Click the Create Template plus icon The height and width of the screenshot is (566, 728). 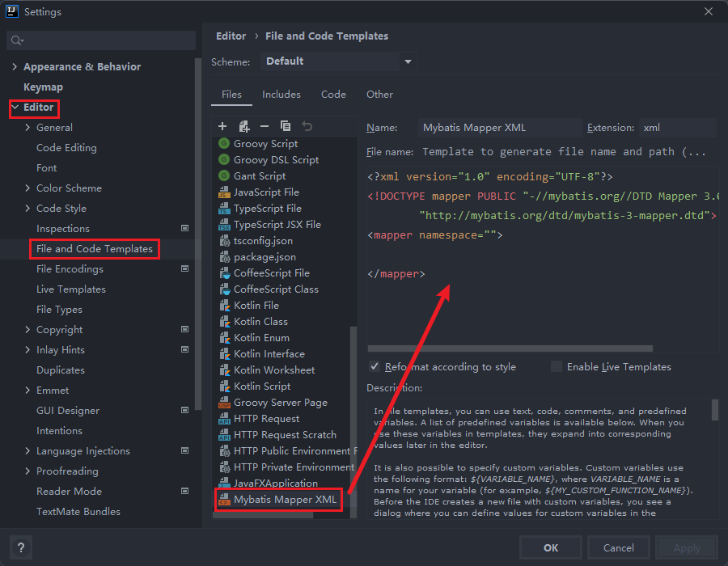(x=222, y=126)
